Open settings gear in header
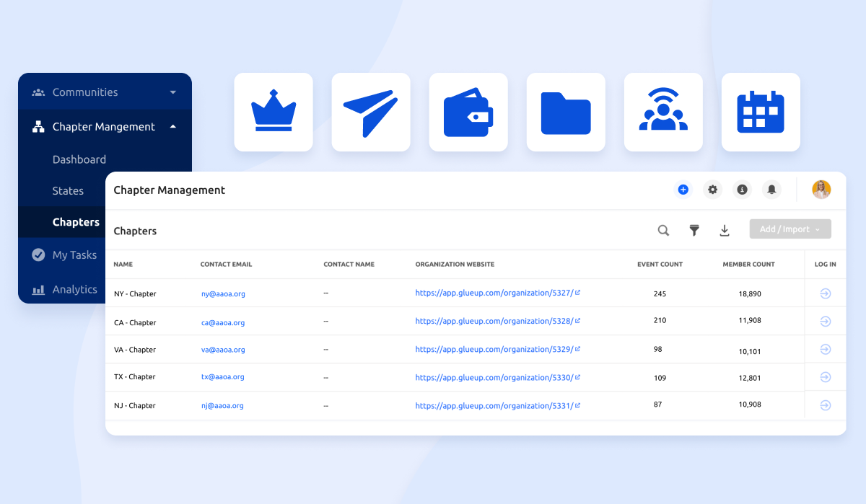The width and height of the screenshot is (866, 504). point(713,190)
